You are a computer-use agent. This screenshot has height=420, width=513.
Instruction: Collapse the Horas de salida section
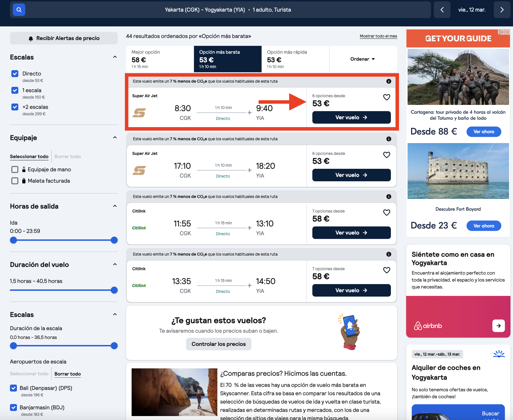click(115, 206)
